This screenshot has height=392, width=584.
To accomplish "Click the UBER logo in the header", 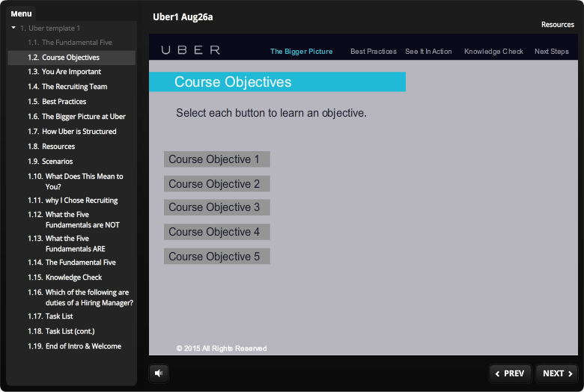I will pos(191,50).
